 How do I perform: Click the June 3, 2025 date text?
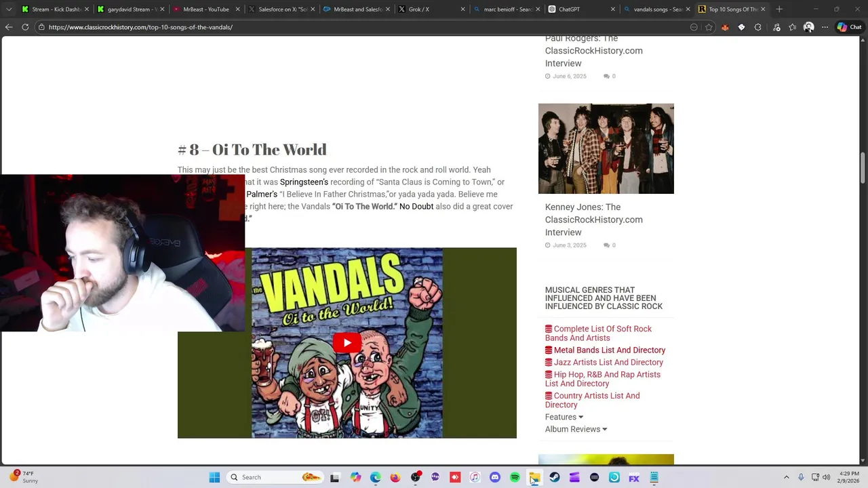click(569, 245)
